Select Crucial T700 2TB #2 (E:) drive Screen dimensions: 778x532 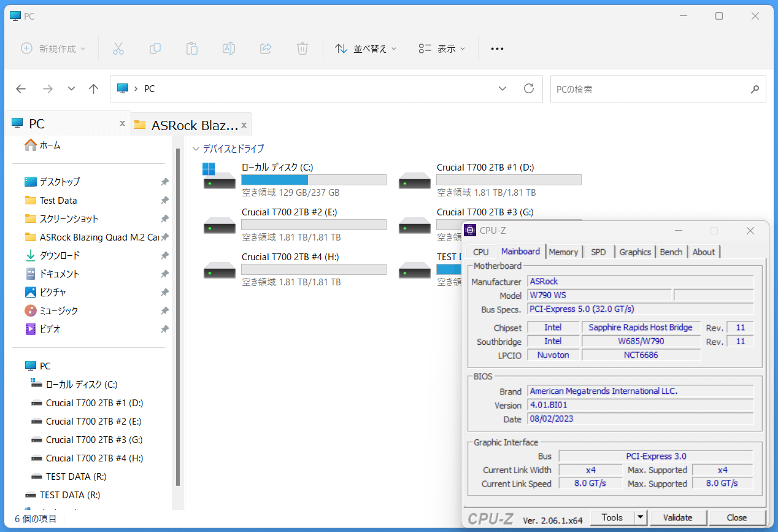click(219, 225)
